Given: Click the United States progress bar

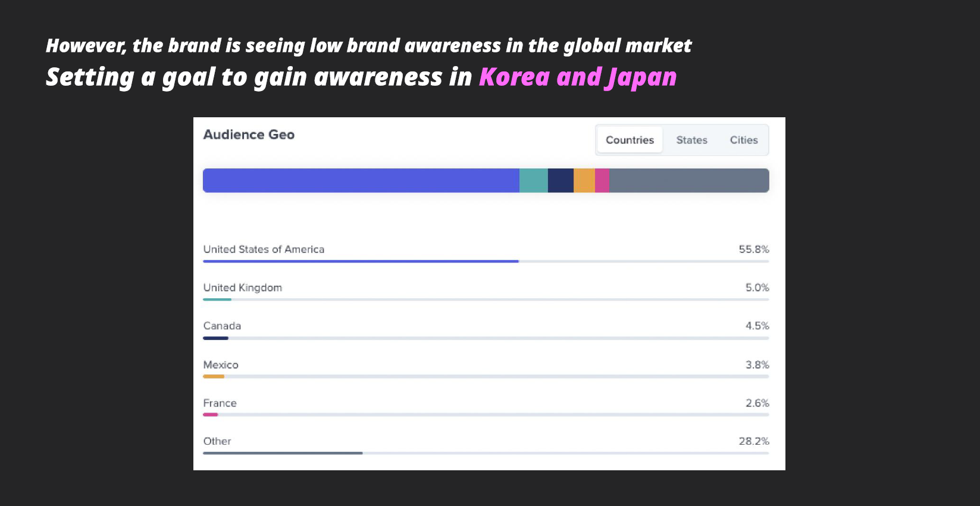Looking at the screenshot, I should click(x=486, y=261).
